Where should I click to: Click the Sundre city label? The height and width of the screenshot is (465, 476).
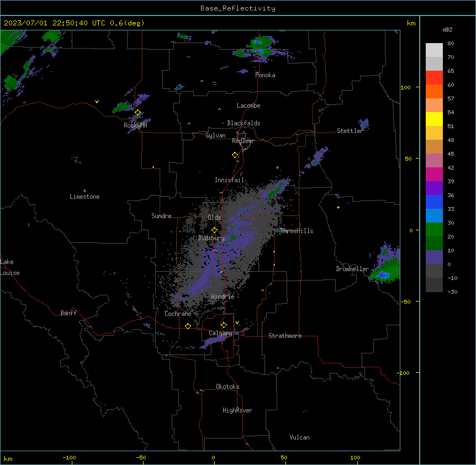coord(161,216)
